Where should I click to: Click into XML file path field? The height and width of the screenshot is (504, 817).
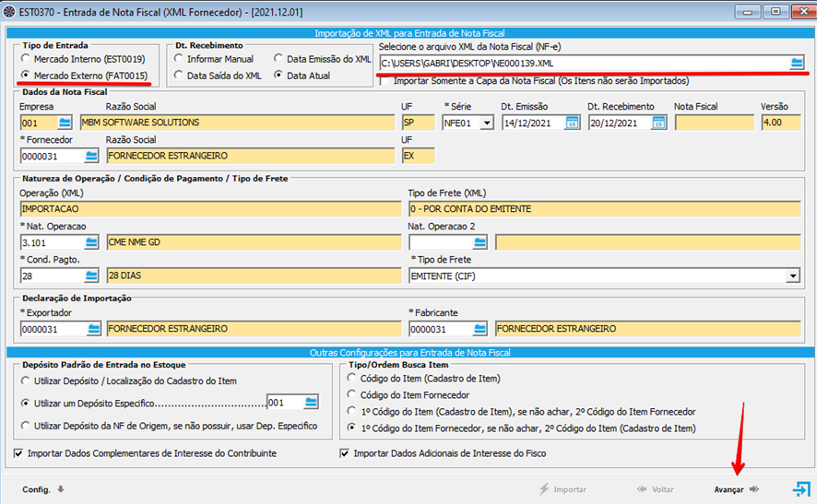tap(584, 63)
